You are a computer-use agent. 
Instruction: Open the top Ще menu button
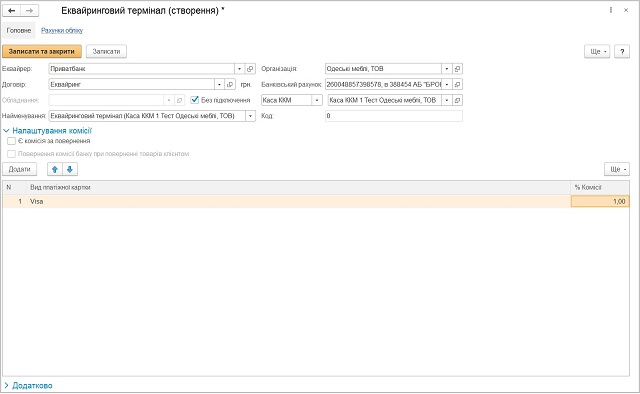[x=597, y=51]
